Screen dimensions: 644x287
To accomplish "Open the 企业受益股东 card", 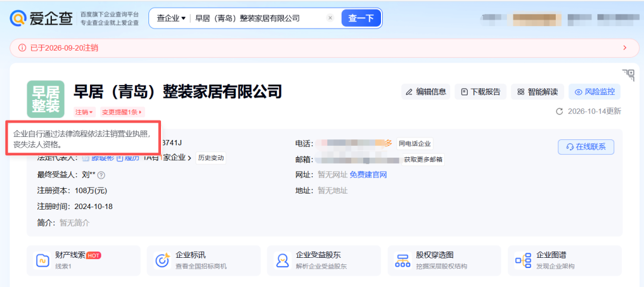I will pyautogui.click(x=324, y=260).
